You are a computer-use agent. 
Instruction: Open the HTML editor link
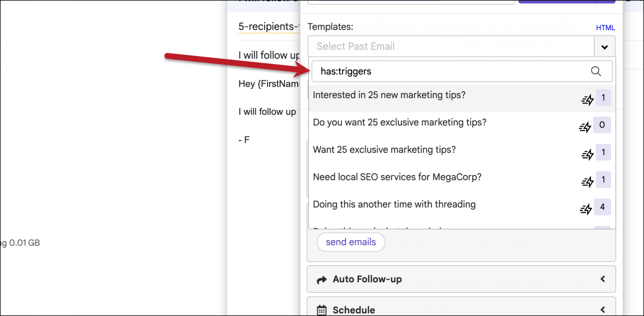[x=605, y=27]
